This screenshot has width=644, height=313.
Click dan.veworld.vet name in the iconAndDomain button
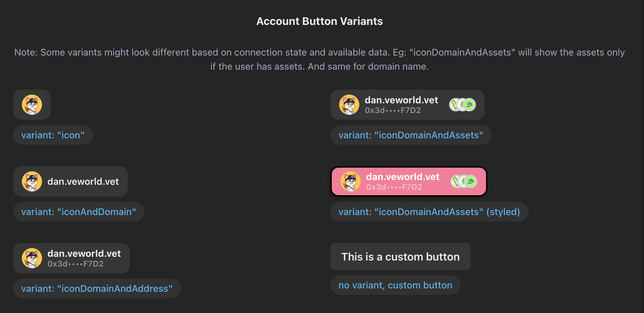(x=83, y=182)
